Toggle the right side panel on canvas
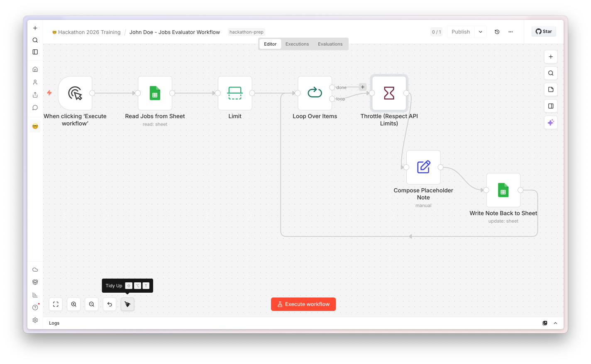The image size is (591, 364). pyautogui.click(x=551, y=106)
